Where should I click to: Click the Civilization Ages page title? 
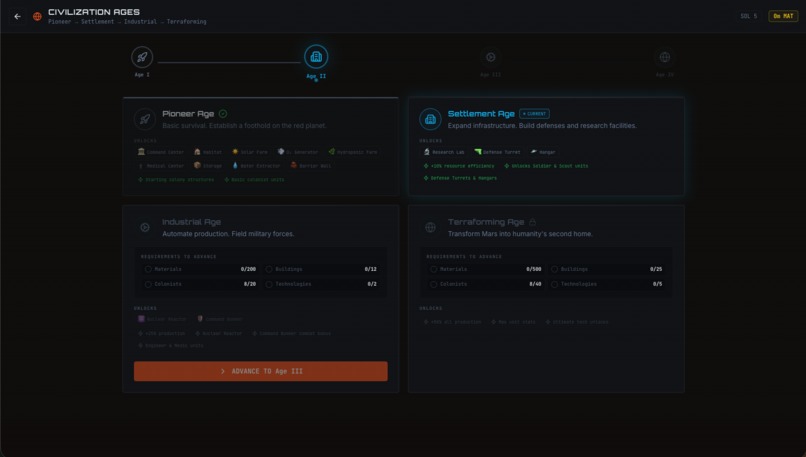tap(94, 12)
